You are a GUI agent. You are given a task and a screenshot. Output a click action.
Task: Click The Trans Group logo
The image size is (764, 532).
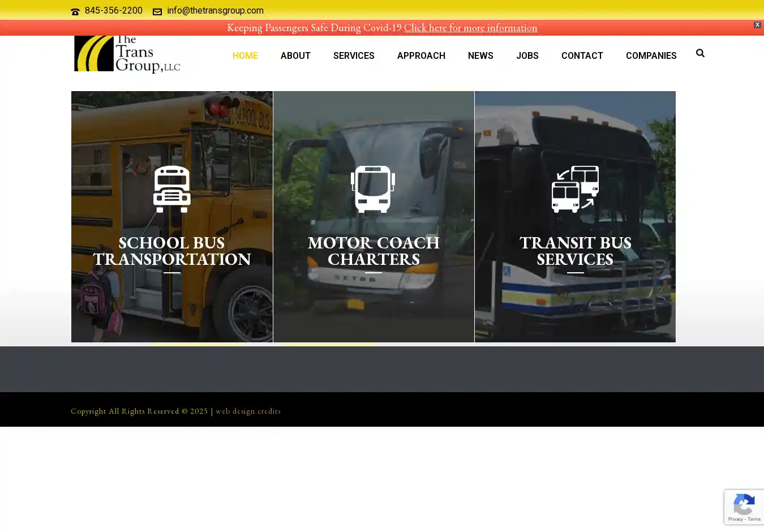(x=127, y=55)
